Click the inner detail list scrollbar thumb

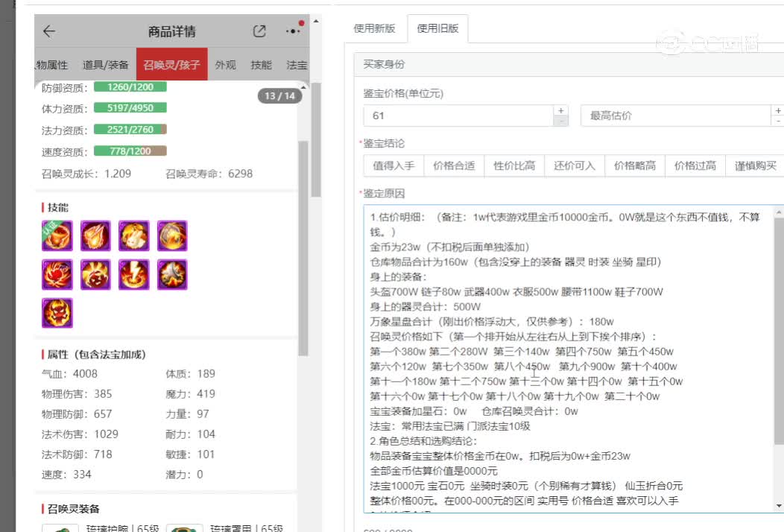coord(303,249)
